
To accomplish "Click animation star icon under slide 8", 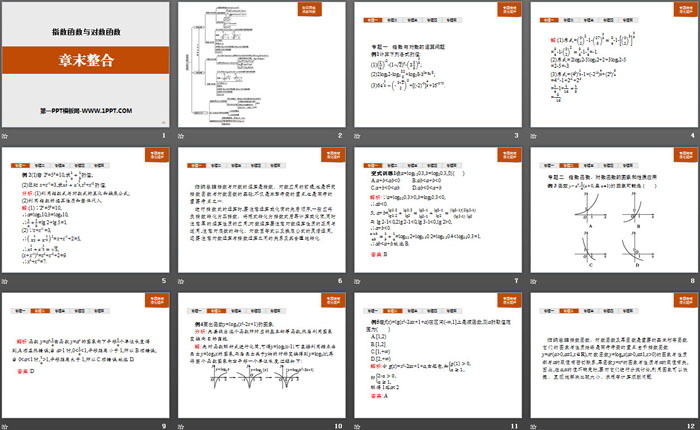I will pyautogui.click(x=533, y=281).
